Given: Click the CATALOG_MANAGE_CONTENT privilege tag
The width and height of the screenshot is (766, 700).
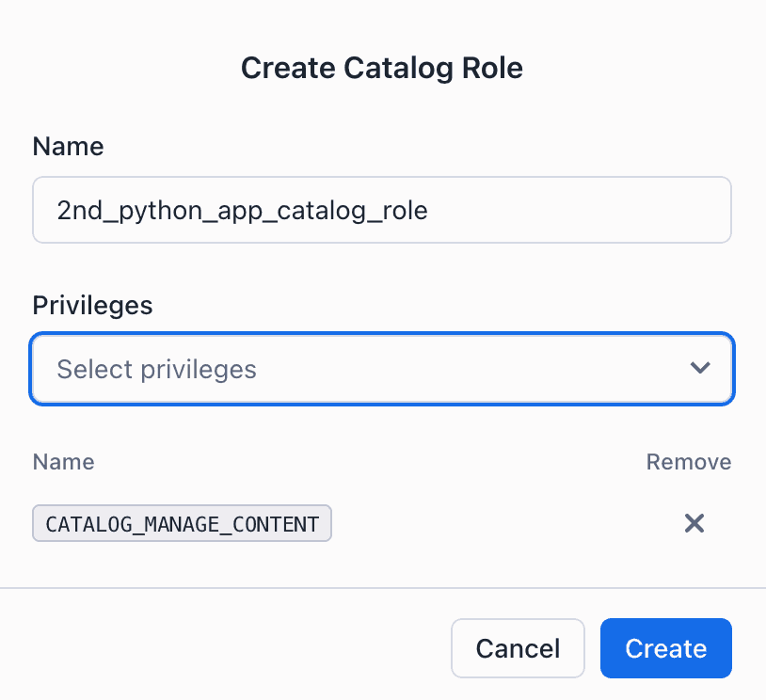Looking at the screenshot, I should tap(183, 524).
